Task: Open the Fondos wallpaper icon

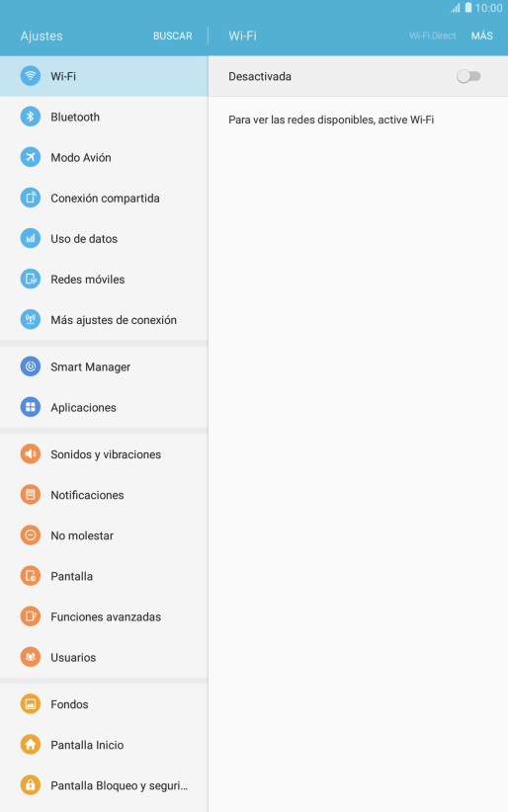Action: pyautogui.click(x=30, y=704)
